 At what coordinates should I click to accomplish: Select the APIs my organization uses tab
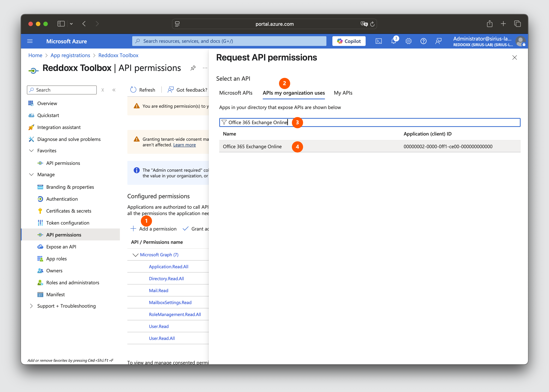pos(294,93)
